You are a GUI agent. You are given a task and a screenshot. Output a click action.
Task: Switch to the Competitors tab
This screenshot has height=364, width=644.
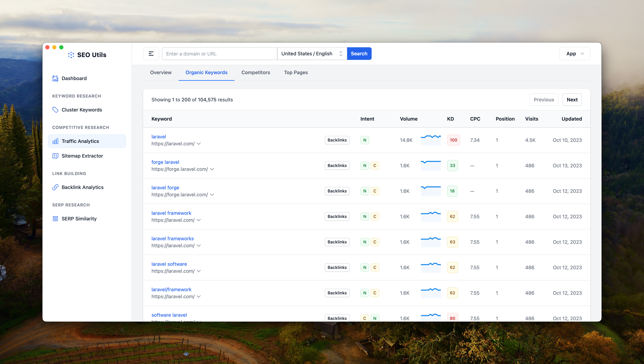pyautogui.click(x=256, y=72)
